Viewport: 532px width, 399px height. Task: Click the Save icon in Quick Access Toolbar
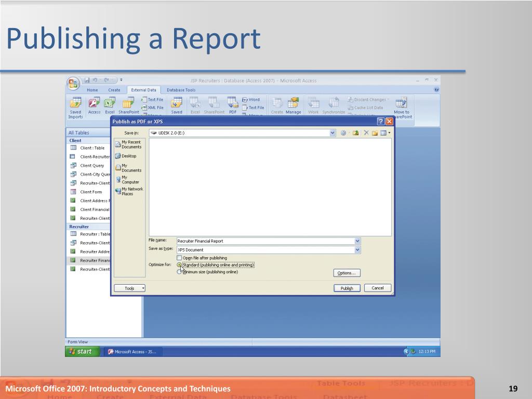click(87, 80)
